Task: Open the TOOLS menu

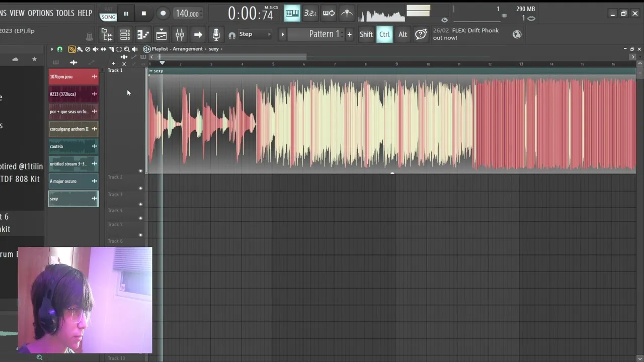Action: pyautogui.click(x=65, y=13)
